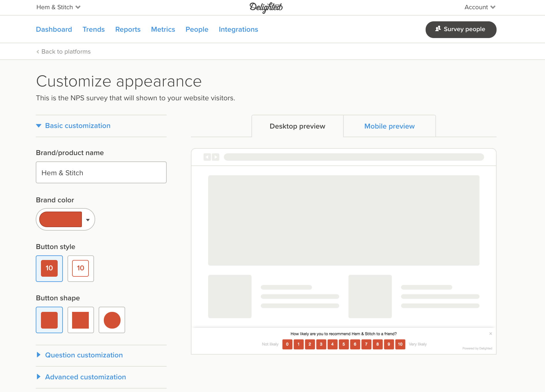Click score 5 in survey preview

coord(344,344)
